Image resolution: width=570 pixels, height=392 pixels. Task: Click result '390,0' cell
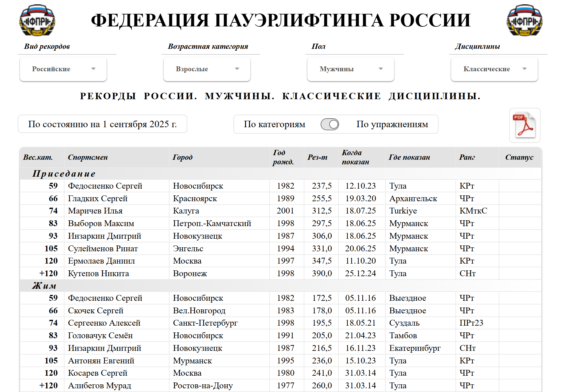(x=322, y=273)
